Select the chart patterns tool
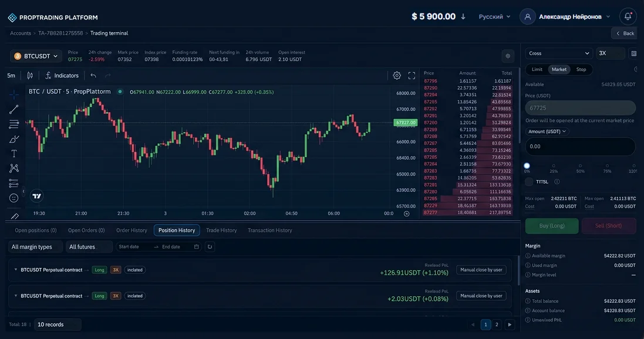The width and height of the screenshot is (644, 339). 14,168
